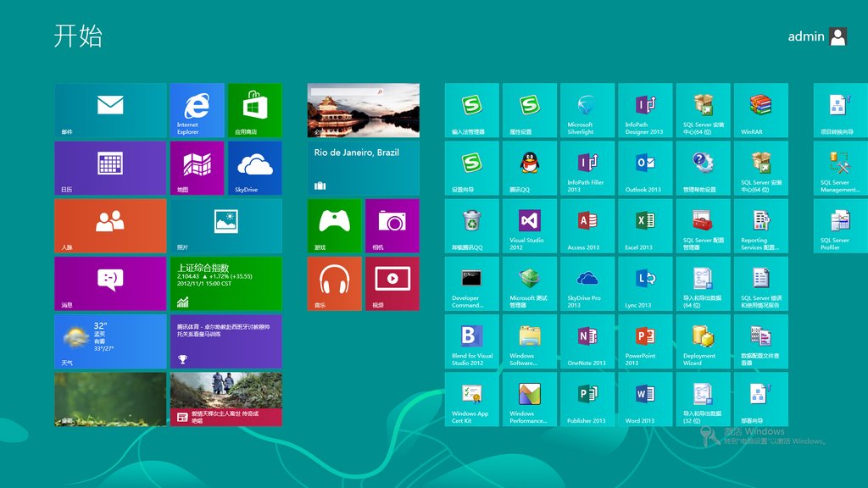Launch Developer Command Prompt tile
This screenshot has width=868, height=488.
(x=472, y=283)
